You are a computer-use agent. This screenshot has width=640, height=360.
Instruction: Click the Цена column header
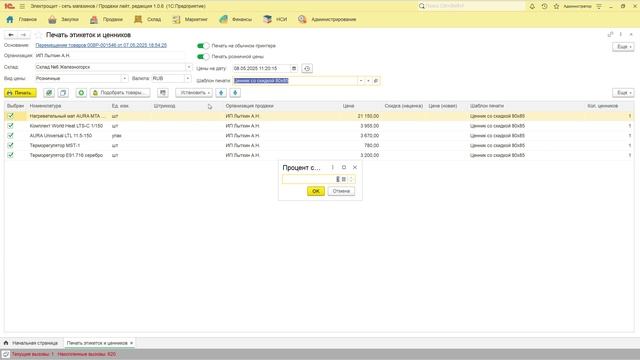tap(348, 106)
